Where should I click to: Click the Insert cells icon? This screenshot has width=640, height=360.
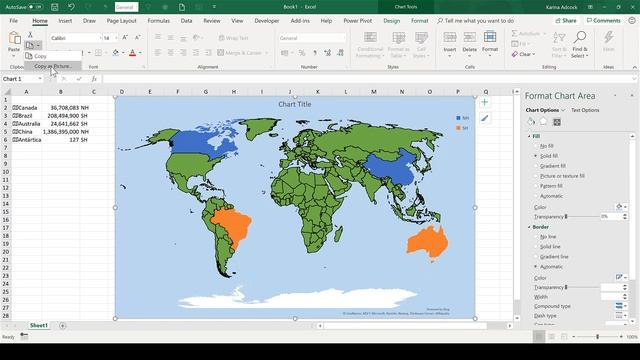point(450,38)
